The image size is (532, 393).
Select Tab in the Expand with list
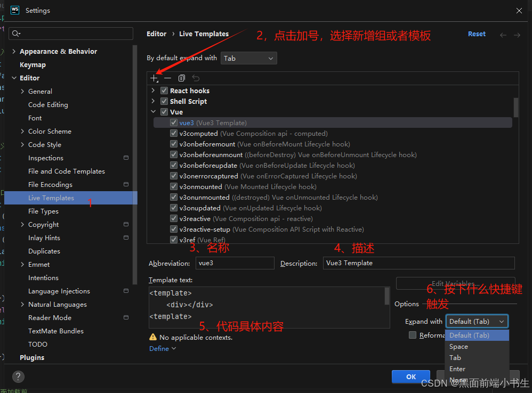click(x=477, y=358)
